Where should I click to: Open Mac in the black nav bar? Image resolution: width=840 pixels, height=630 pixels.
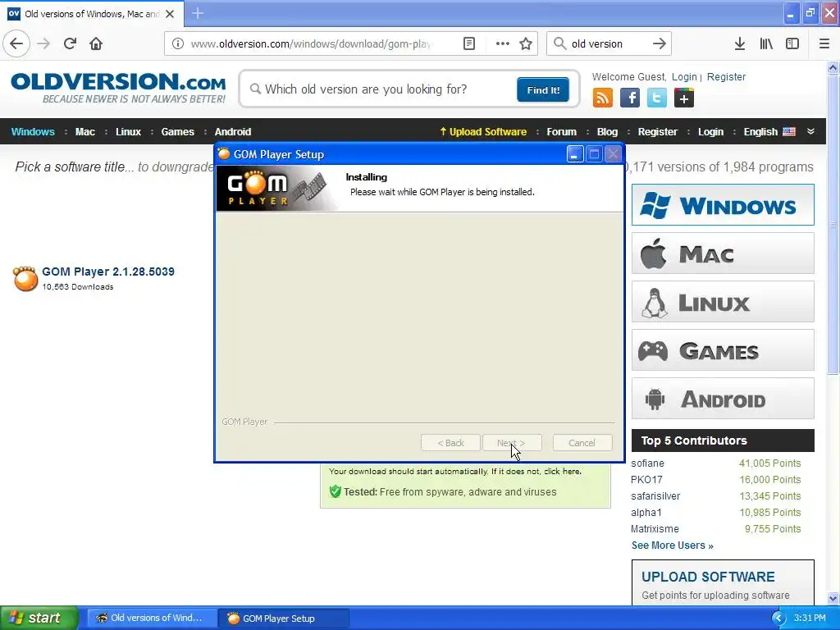tap(84, 132)
